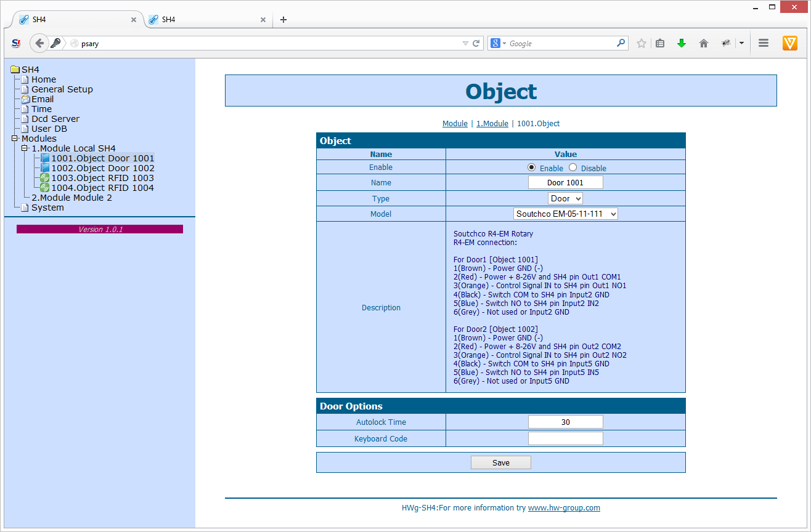The width and height of the screenshot is (811, 532).
Task: Open the dropdown arrow next to extension icon
Action: (741, 43)
